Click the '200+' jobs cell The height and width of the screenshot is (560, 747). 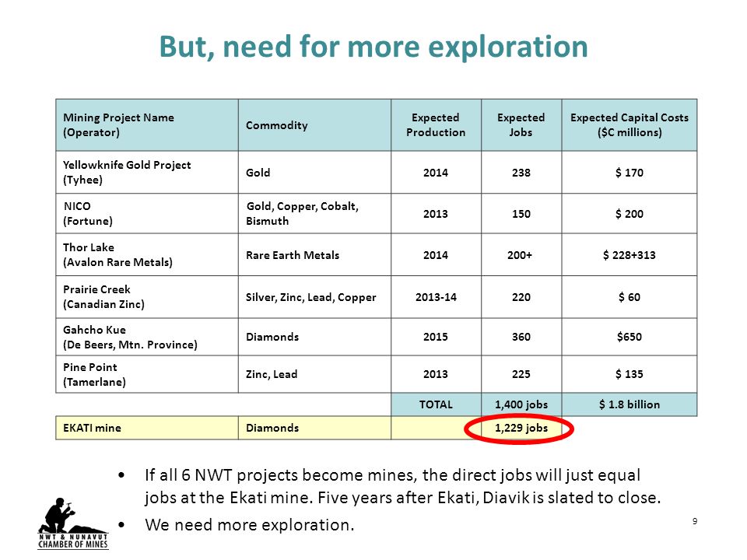tap(521, 255)
